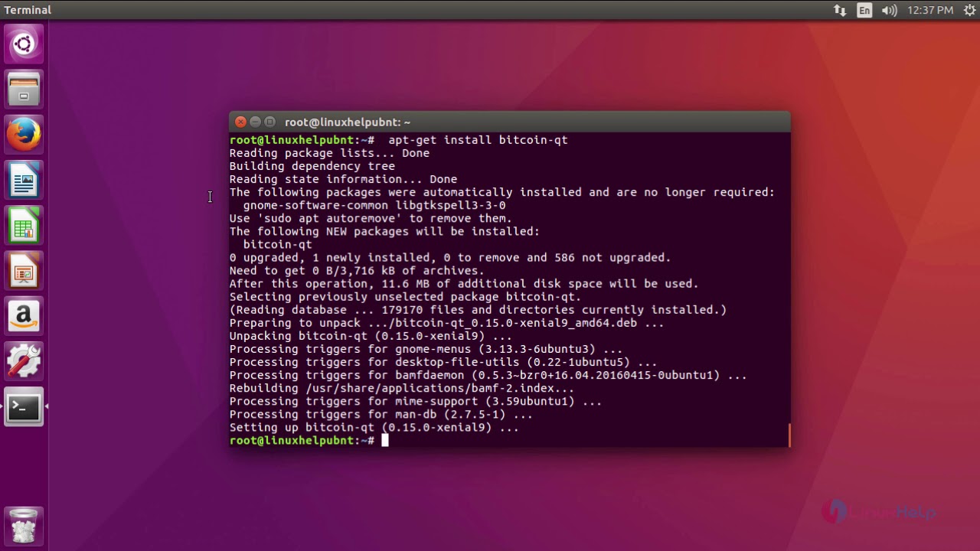Launch Firefox web browser

point(24,135)
